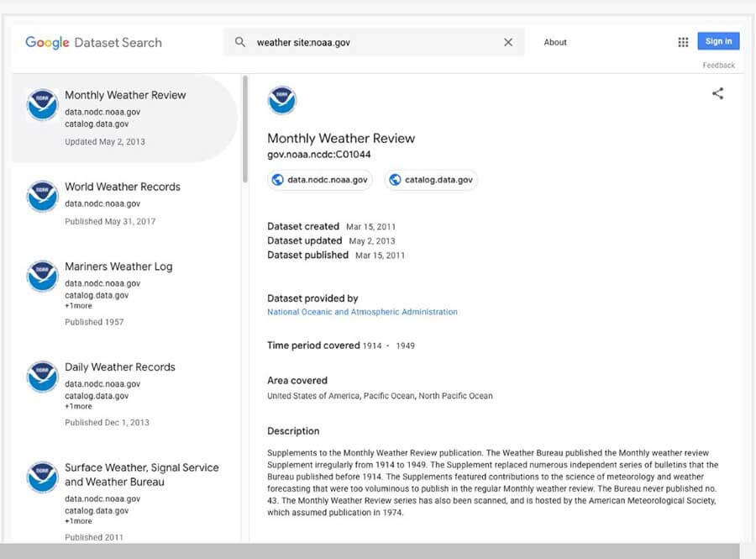Click Published Dec 1, 2013 text
Image resolution: width=756 pixels, height=559 pixels.
pos(107,423)
